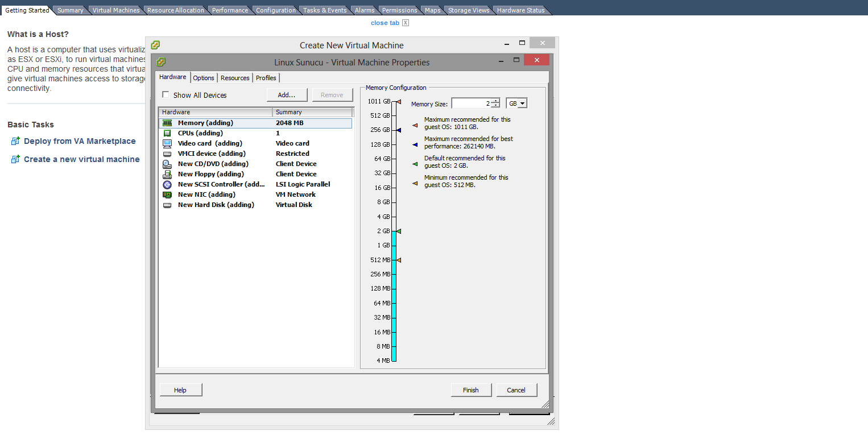Switch to the Performance host tab
Image resolution: width=868 pixels, height=443 pixels.
230,10
